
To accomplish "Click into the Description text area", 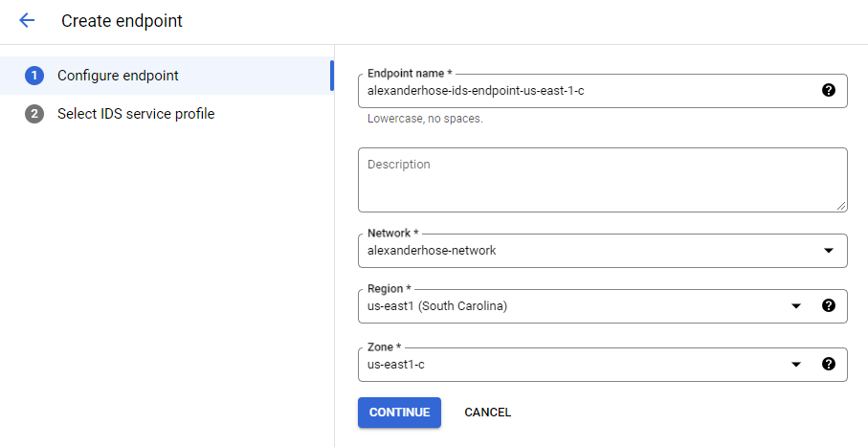I will click(x=602, y=179).
